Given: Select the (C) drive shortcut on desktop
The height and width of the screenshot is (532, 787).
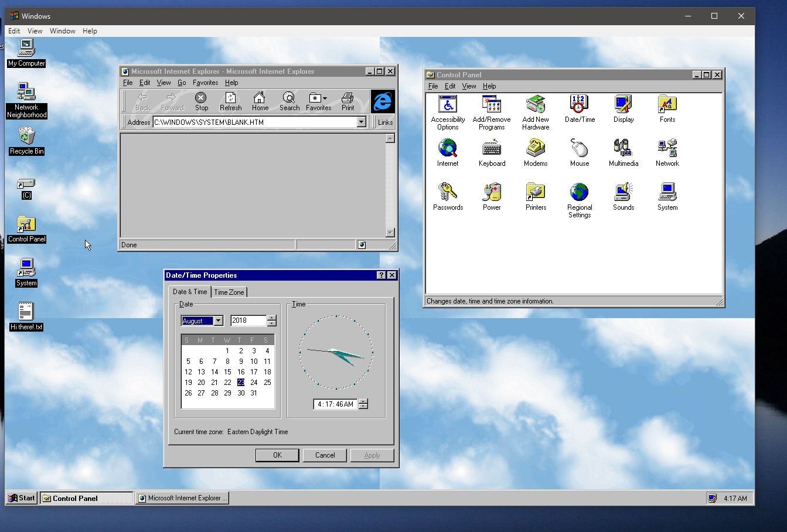Looking at the screenshot, I should (26, 189).
